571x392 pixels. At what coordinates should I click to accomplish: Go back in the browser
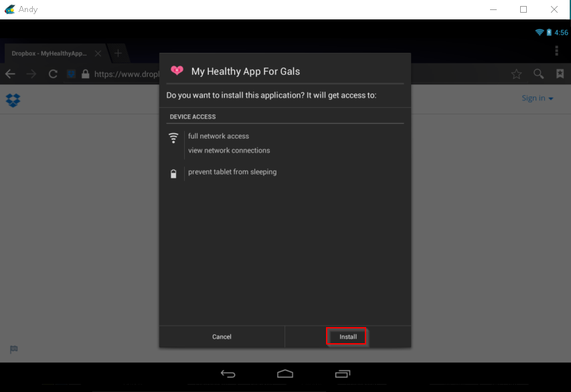tap(10, 74)
